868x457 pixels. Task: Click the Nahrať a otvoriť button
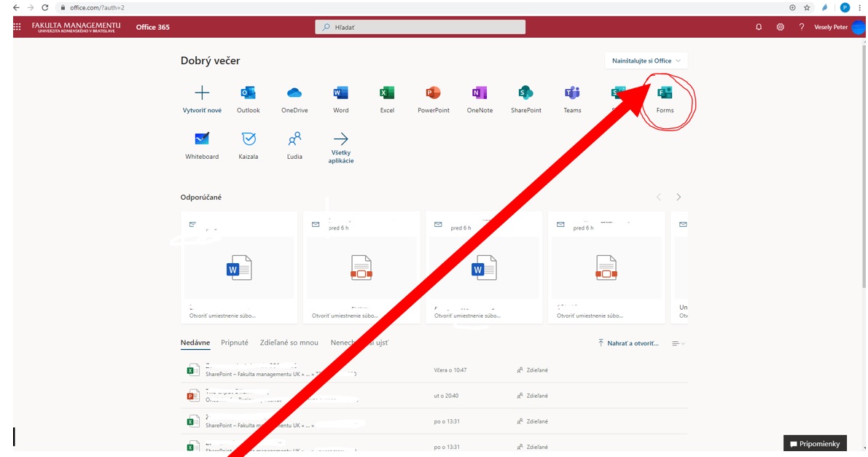click(x=628, y=343)
